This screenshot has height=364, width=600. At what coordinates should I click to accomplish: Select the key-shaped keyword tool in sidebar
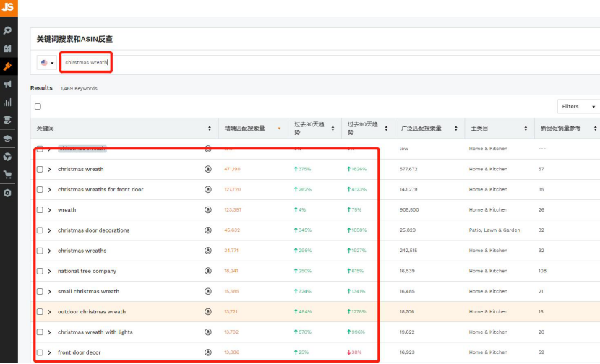pos(8,66)
